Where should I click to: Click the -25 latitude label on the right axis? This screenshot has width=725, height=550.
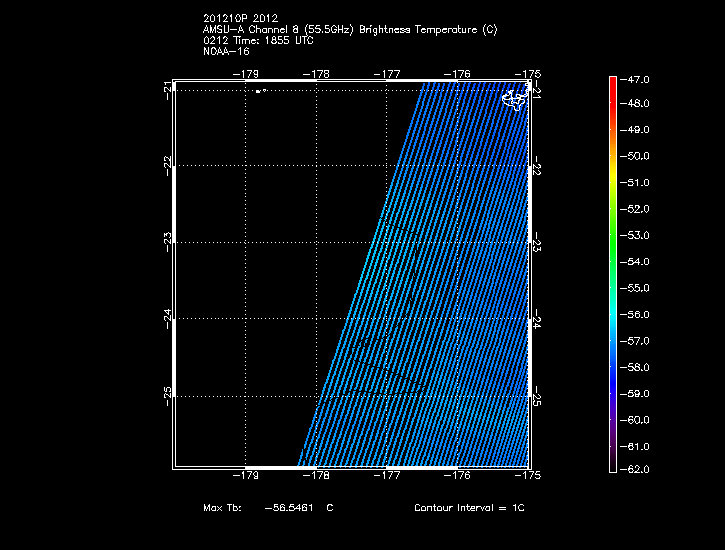pos(537,396)
